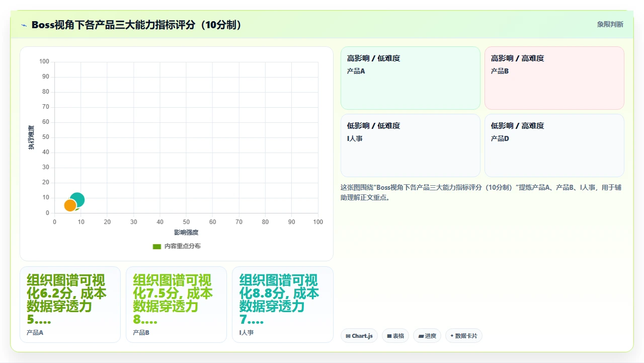Open the 高影响 / 高难度 quadrant card

point(554,78)
